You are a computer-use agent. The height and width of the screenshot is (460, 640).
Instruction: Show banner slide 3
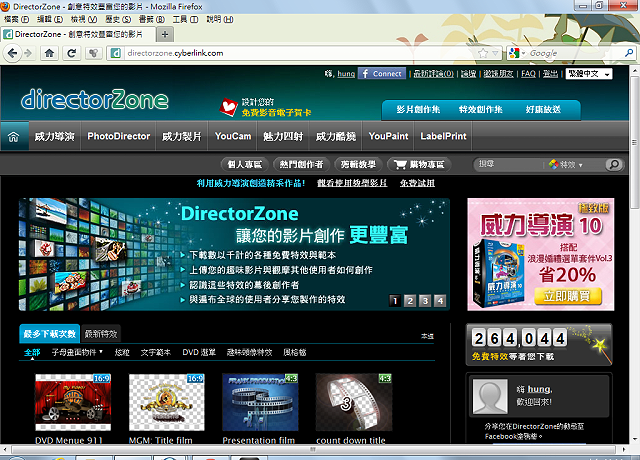tap(425, 301)
